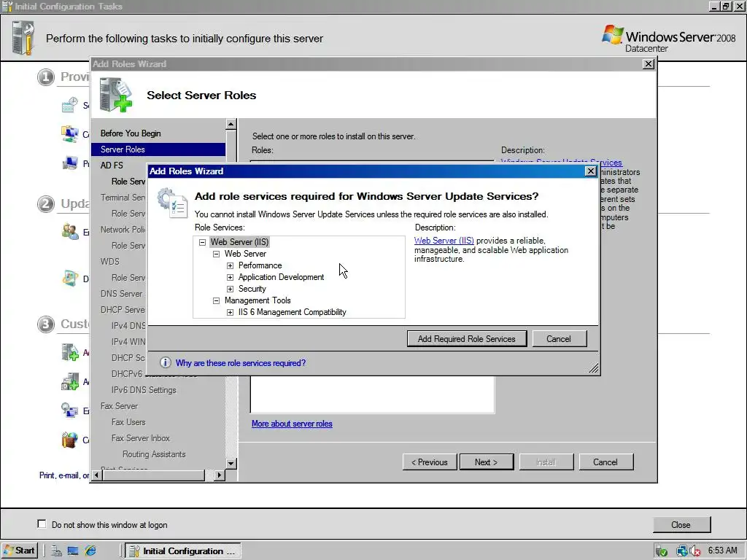Click the enable Remote Desktop icon

pos(69,410)
